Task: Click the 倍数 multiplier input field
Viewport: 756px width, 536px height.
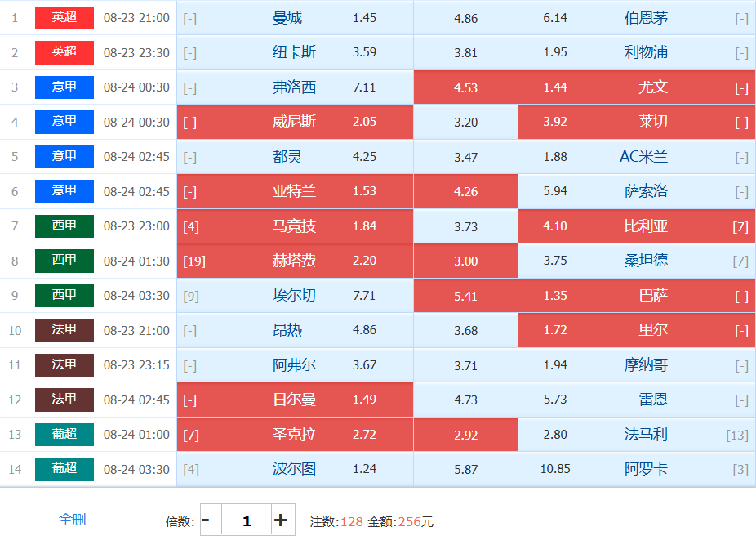Action: [x=247, y=520]
